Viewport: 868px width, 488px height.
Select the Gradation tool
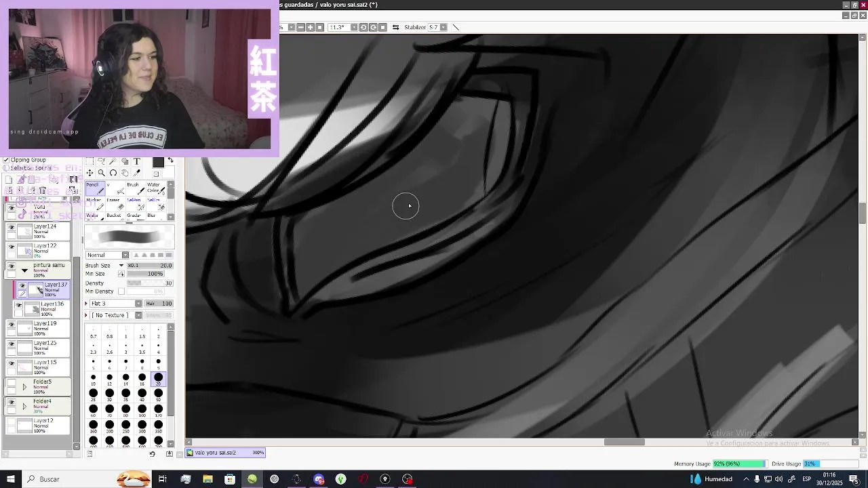[x=136, y=216]
